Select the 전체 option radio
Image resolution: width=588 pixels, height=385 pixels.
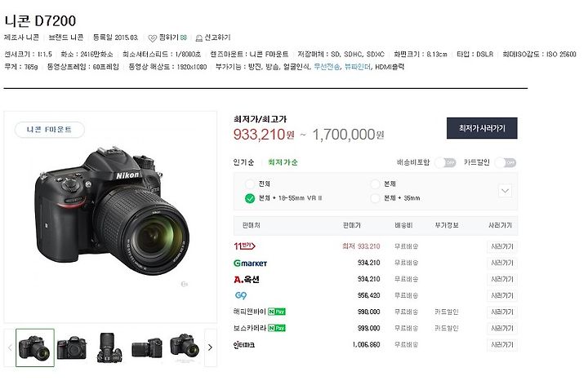[x=250, y=184]
